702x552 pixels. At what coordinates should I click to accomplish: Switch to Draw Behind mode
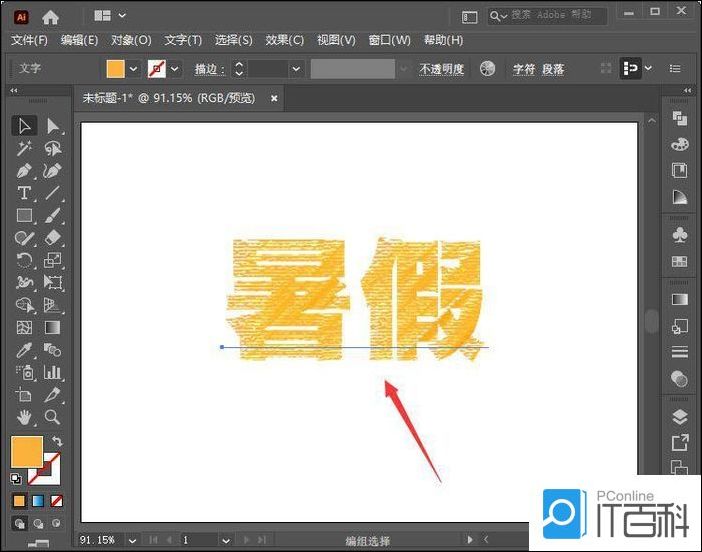pyautogui.click(x=38, y=523)
